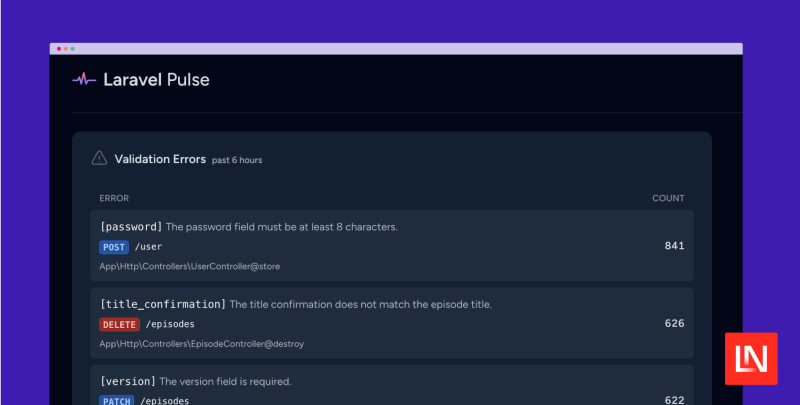Click the Validation Errors card heading
800x405 pixels.
160,159
